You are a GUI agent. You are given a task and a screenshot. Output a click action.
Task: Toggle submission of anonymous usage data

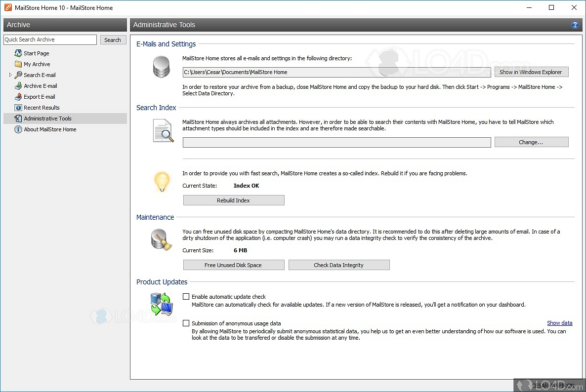tap(186, 323)
